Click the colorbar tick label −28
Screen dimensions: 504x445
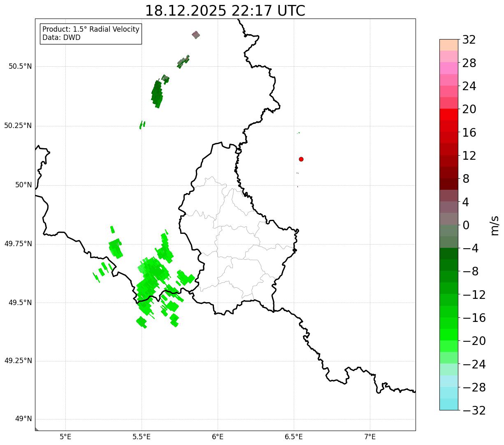point(474,387)
